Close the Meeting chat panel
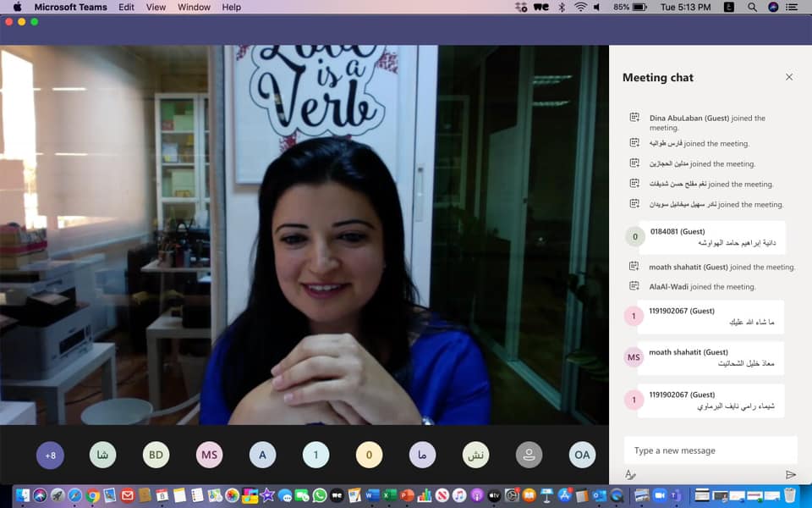This screenshot has width=812, height=508. click(x=789, y=77)
